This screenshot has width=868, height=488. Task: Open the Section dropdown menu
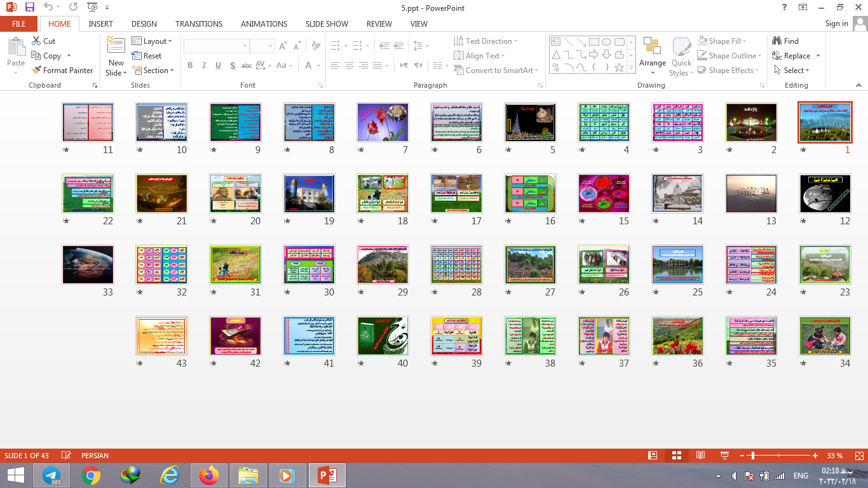tap(153, 71)
